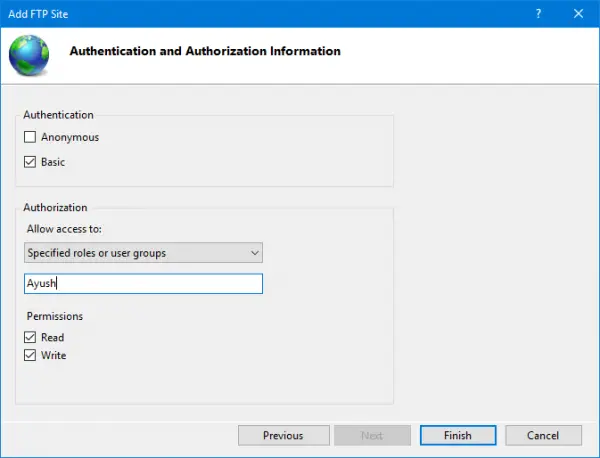The image size is (600, 458).
Task: Disable the Write permission checkbox
Action: (x=30, y=355)
